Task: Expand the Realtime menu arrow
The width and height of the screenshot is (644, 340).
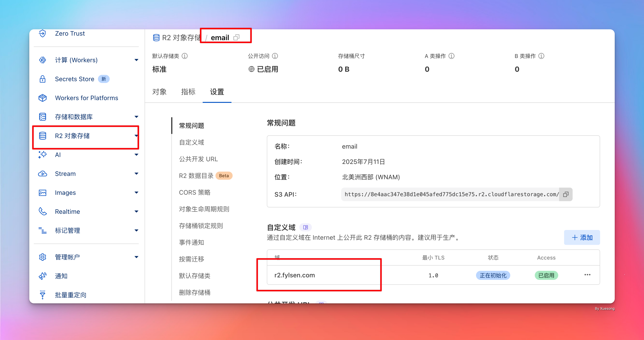Action: tap(136, 212)
